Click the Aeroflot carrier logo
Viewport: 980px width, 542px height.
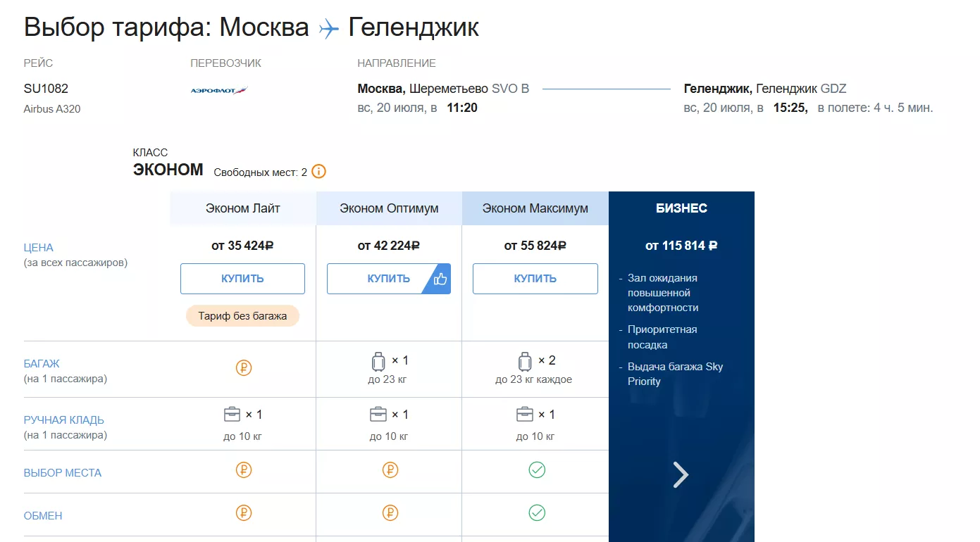click(219, 90)
